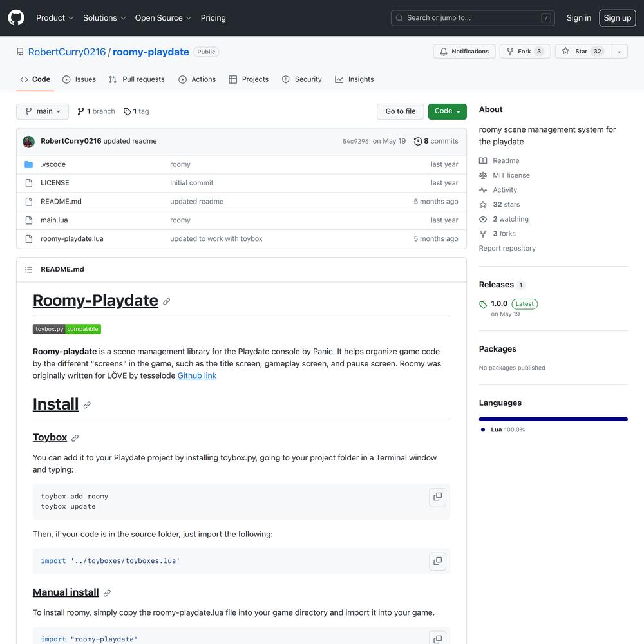Copy the import roomy-playdate code block
This screenshot has width=644, height=644.
pyautogui.click(x=438, y=638)
